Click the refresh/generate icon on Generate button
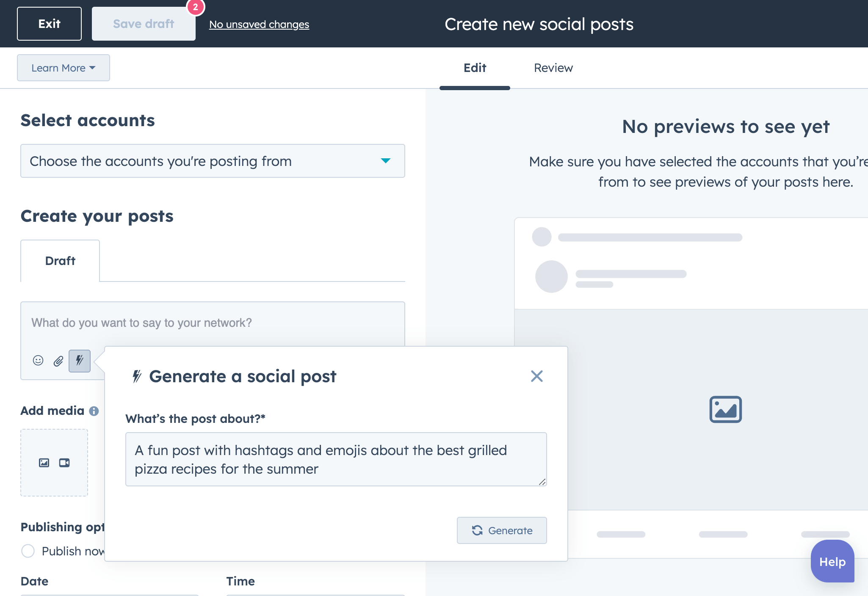 pyautogui.click(x=476, y=530)
